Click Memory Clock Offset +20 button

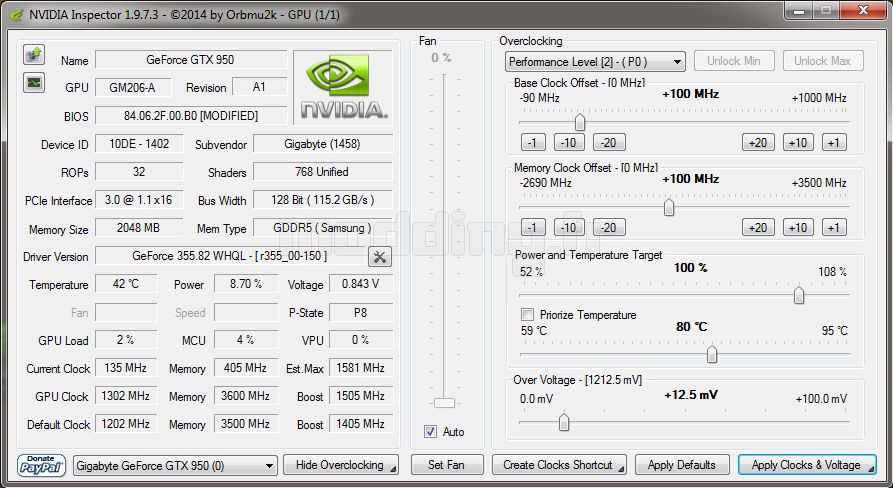click(x=758, y=228)
